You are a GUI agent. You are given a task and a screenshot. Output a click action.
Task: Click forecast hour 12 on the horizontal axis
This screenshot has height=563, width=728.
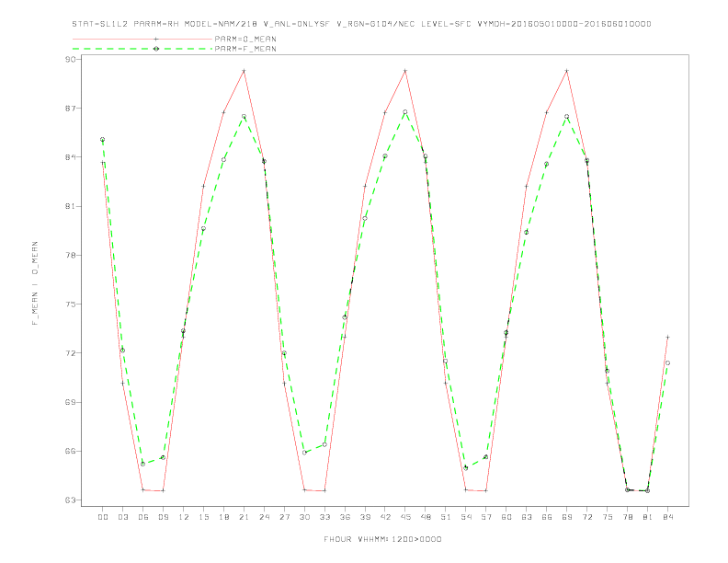184,517
